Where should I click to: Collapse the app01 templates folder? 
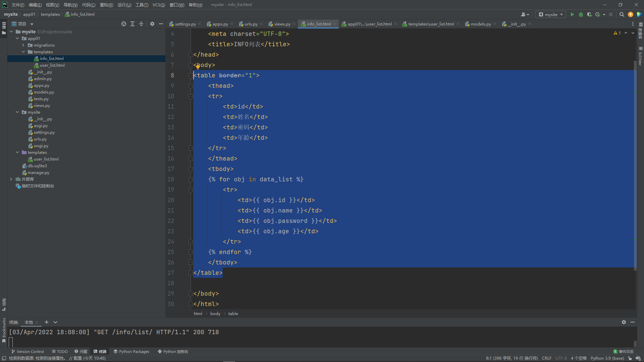point(23,52)
